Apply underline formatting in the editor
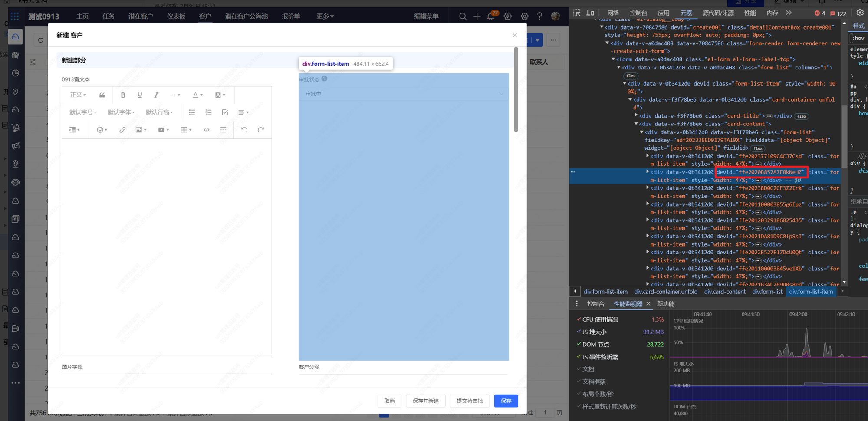Screen dimensions: 868x421 (x=140, y=95)
